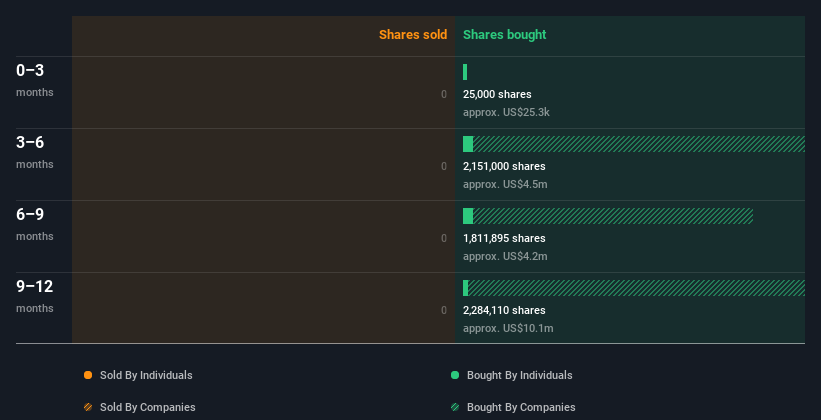Click the 25,000 shares label

click(497, 94)
